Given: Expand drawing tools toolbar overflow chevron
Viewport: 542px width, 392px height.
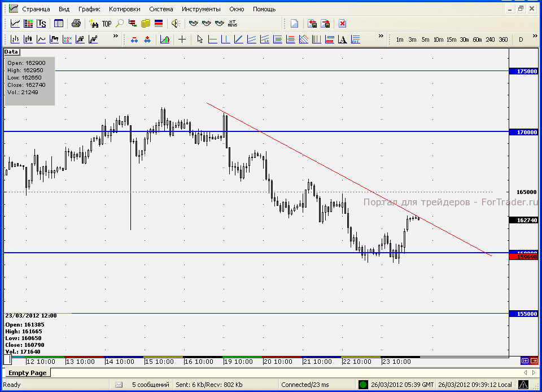Looking at the screenshot, I should point(381,37).
